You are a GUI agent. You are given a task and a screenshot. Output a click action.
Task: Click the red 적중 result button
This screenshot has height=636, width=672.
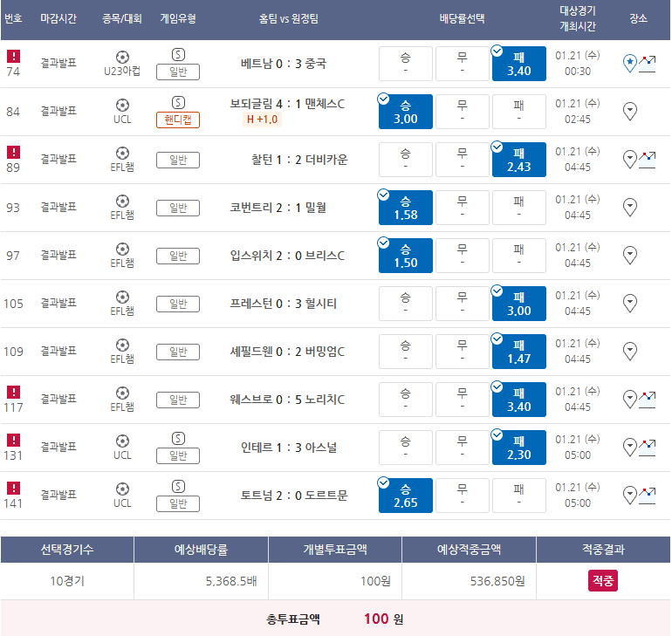point(602,580)
